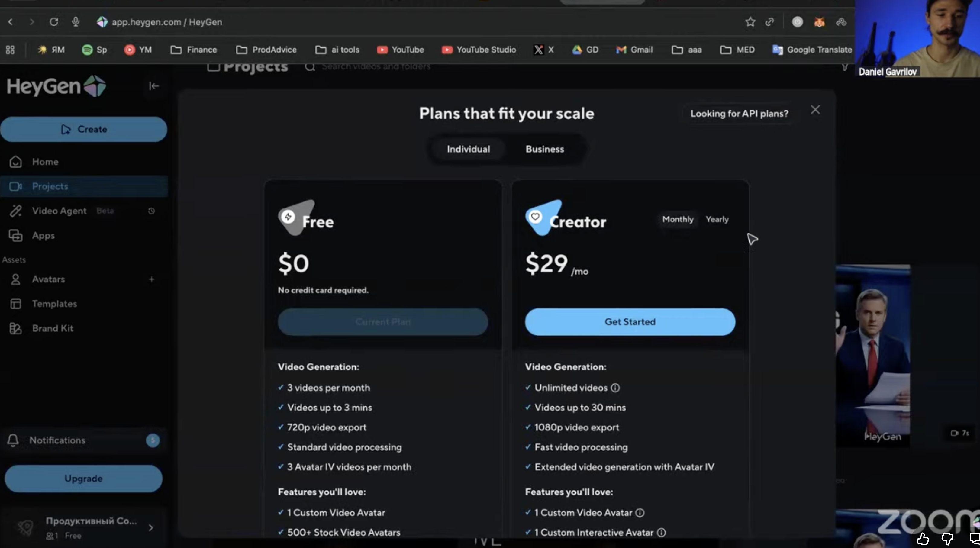Open the Notifications bell
The width and height of the screenshot is (980, 548).
coord(13,440)
